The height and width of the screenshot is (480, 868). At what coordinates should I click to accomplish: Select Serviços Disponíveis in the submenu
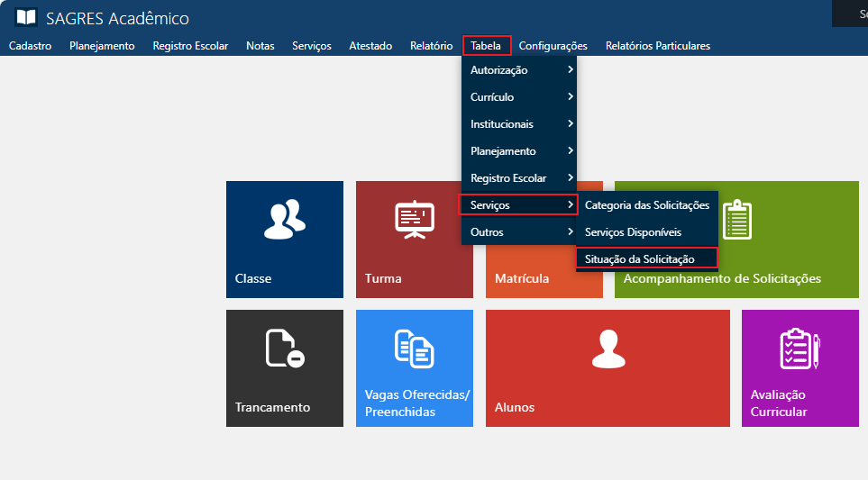coord(646,232)
